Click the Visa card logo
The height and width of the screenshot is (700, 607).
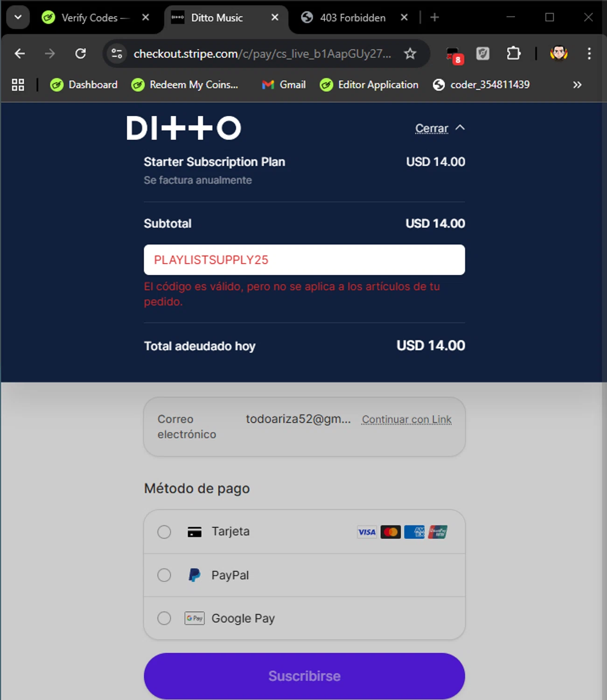[367, 532]
